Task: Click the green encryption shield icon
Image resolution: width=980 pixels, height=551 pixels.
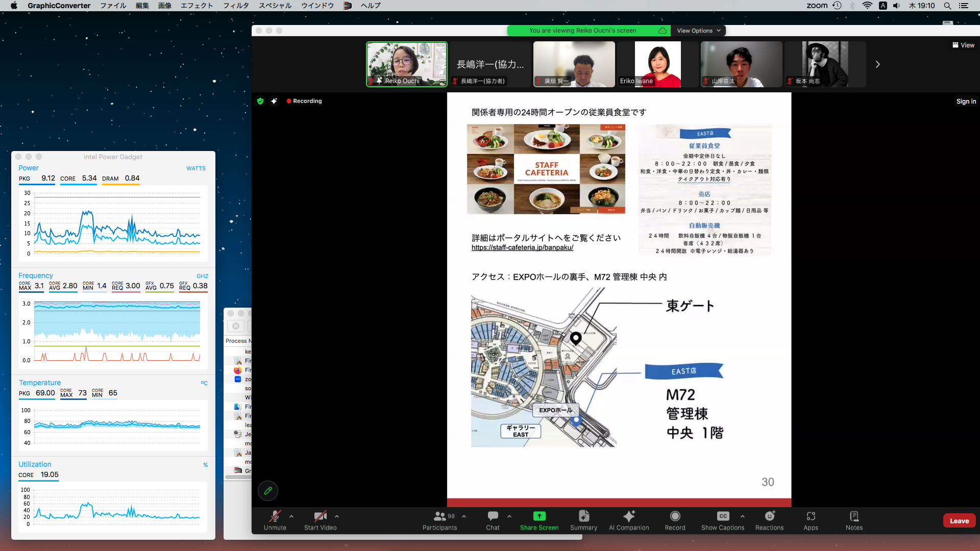Action: coord(260,101)
